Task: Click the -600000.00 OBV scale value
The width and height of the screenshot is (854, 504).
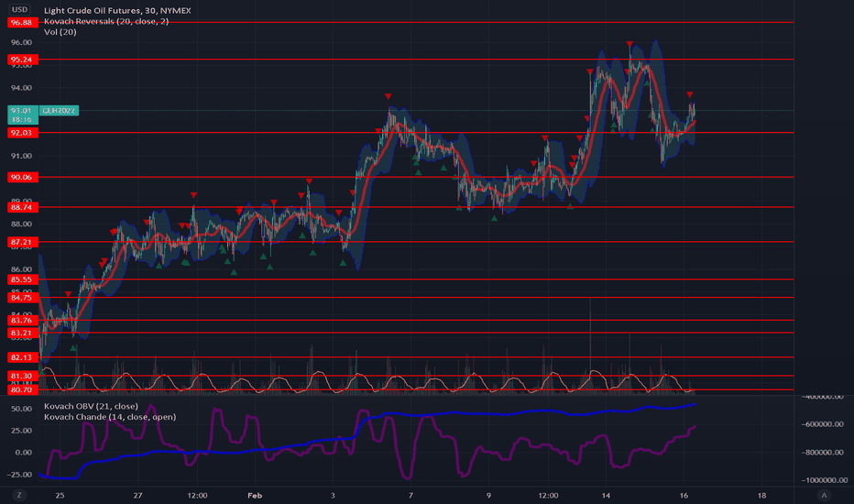Action: click(822, 424)
